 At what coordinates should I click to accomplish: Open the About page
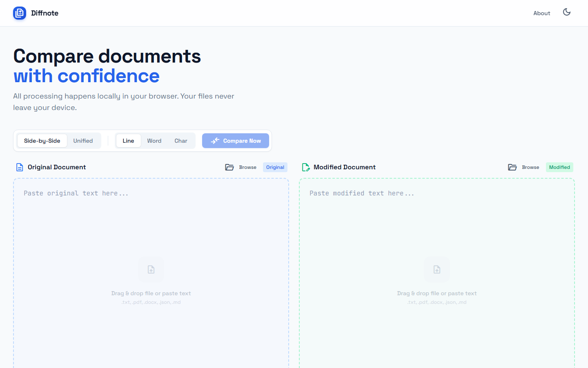(x=541, y=13)
